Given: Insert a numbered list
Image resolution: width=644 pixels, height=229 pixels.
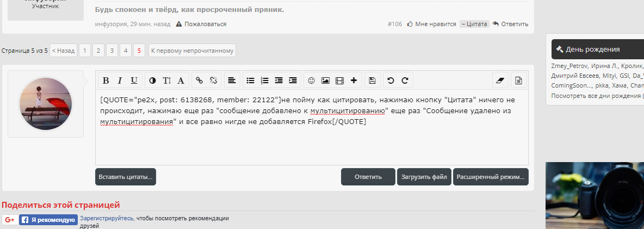Looking at the screenshot, I should [264, 81].
